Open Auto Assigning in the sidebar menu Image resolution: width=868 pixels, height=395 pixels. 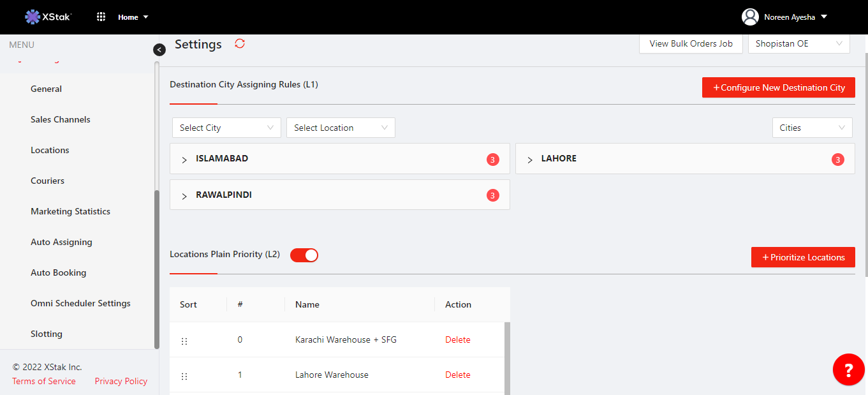pyautogui.click(x=61, y=242)
